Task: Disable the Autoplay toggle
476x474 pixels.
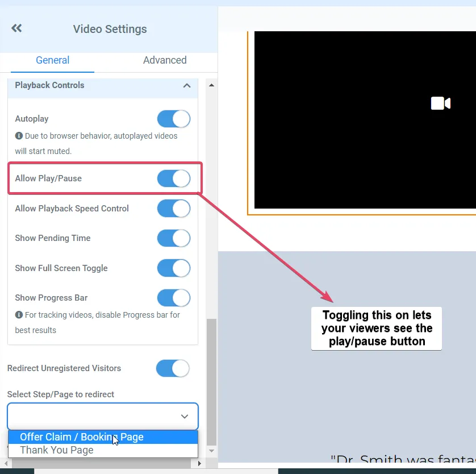Action: click(174, 119)
